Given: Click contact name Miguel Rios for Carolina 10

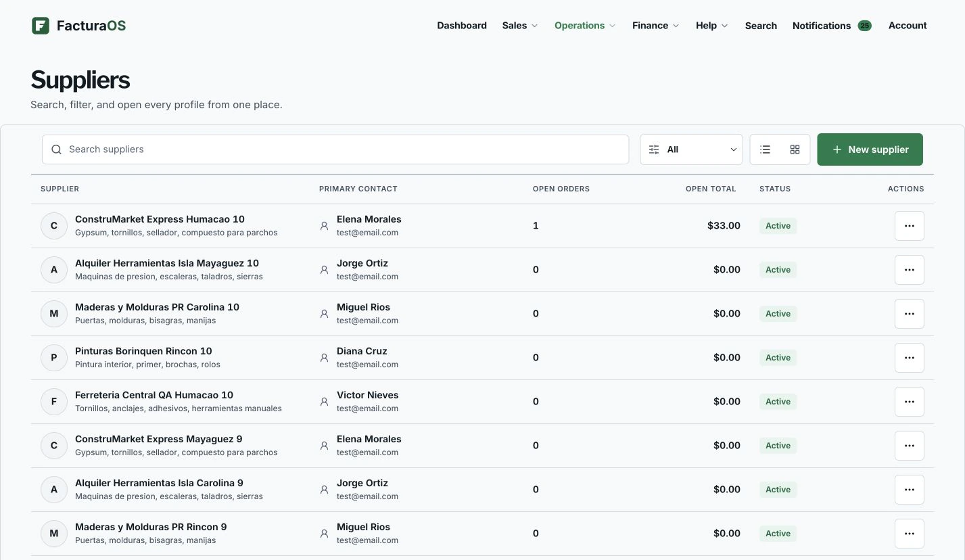Looking at the screenshot, I should (363, 307).
